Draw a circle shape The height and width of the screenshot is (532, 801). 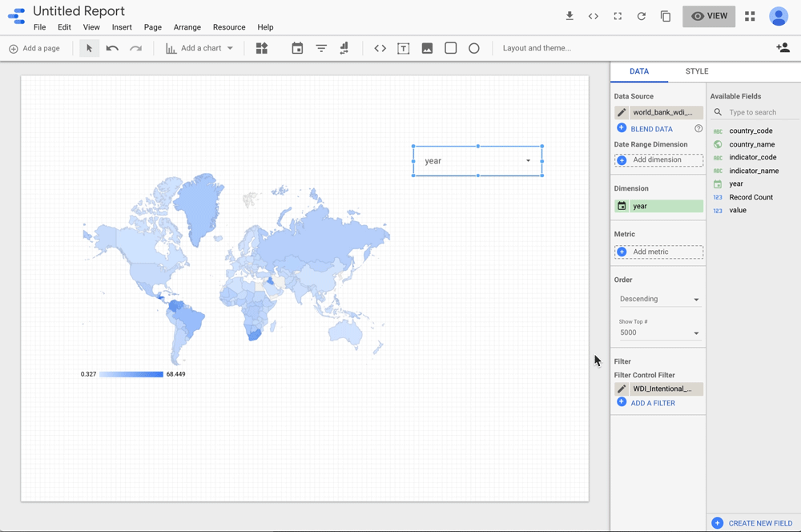(474, 48)
